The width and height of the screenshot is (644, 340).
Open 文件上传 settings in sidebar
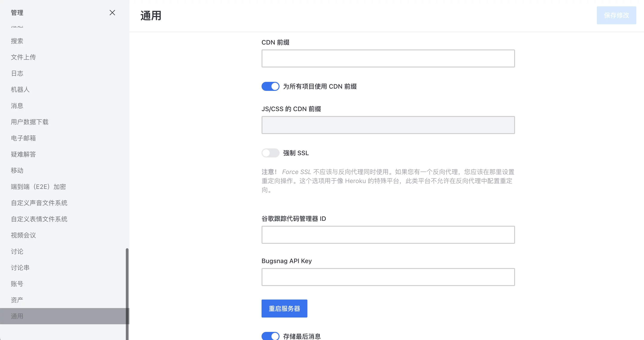[23, 57]
